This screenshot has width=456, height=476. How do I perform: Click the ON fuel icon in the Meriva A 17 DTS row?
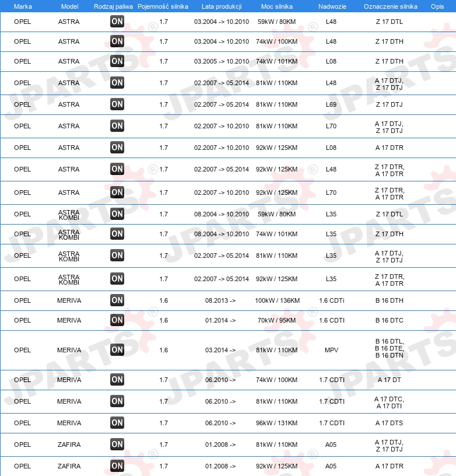[x=117, y=422]
